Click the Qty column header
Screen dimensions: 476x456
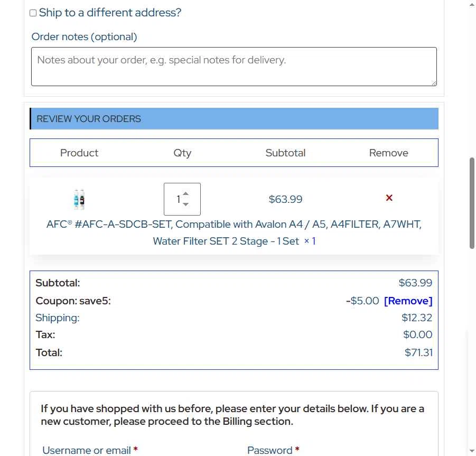[182, 153]
